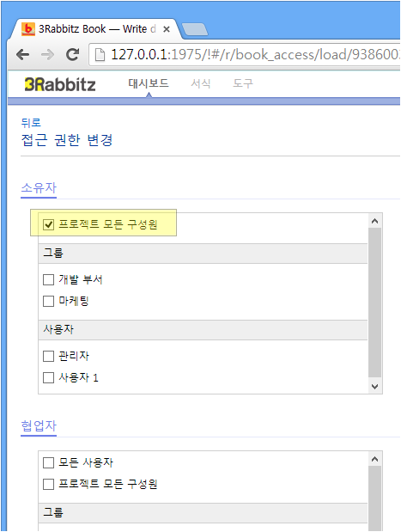Close the 3Rabbitz Book browser tab
Viewport: 401px width, 532px height.
point(166,29)
